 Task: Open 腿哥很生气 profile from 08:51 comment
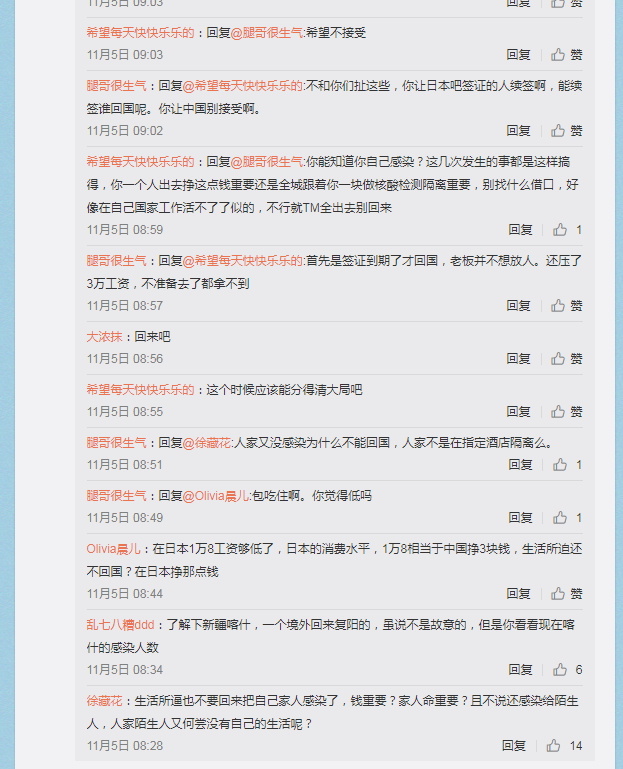pyautogui.click(x=116, y=442)
